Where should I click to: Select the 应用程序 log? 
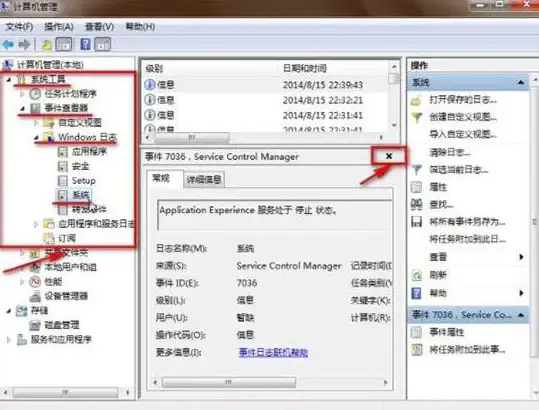89,152
